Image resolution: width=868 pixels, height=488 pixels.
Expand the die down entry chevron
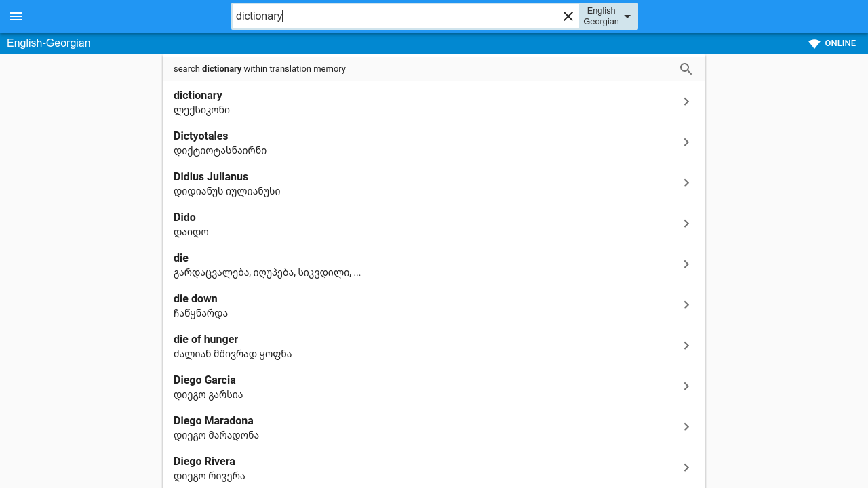pos(686,305)
